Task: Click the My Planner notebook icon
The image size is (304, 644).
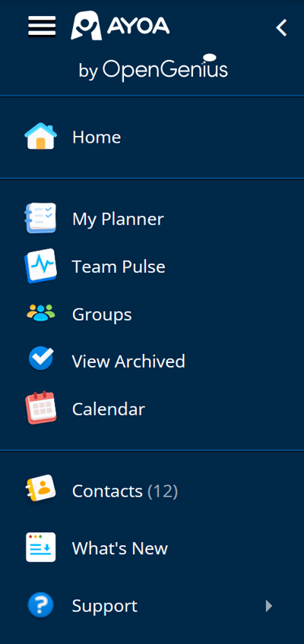Action: pos(40,218)
